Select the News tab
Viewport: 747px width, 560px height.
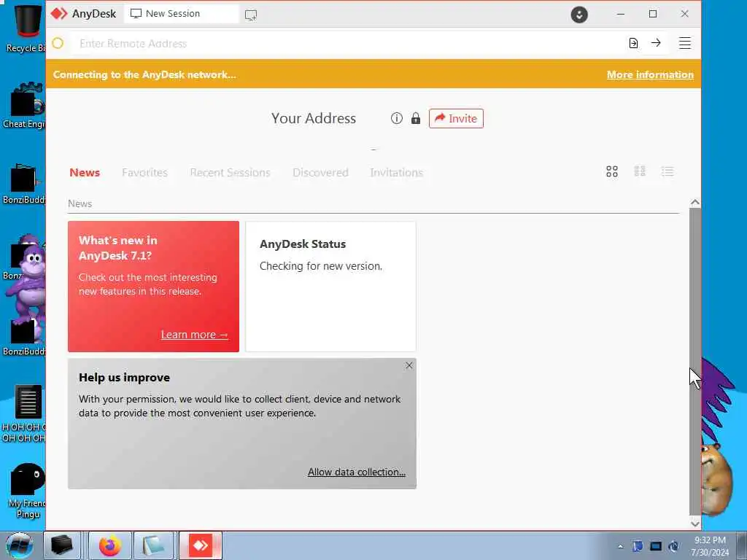[85, 172]
